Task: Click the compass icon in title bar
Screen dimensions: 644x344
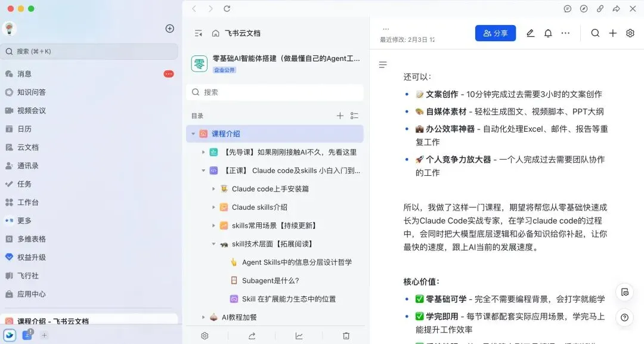Action: pos(584,8)
